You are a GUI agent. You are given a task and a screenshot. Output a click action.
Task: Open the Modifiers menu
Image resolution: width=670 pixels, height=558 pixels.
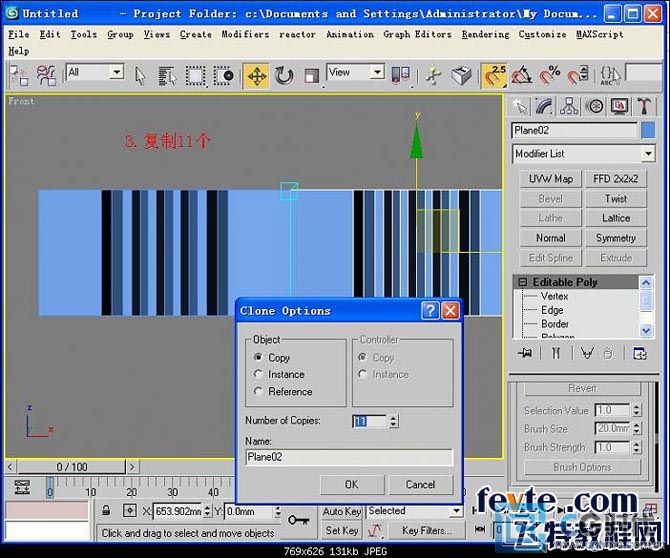click(x=245, y=34)
